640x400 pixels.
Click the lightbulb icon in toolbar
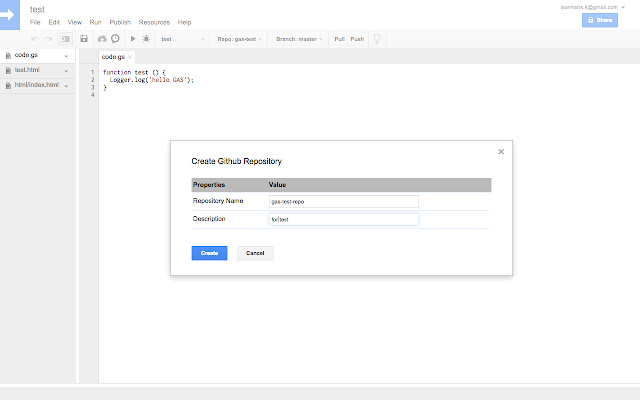point(377,39)
